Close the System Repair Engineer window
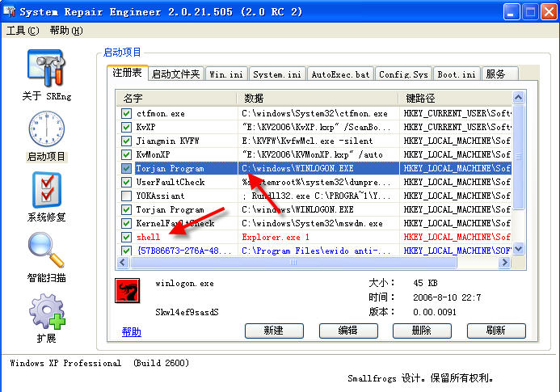Viewport: 560px width, 392px height. tap(549, 12)
